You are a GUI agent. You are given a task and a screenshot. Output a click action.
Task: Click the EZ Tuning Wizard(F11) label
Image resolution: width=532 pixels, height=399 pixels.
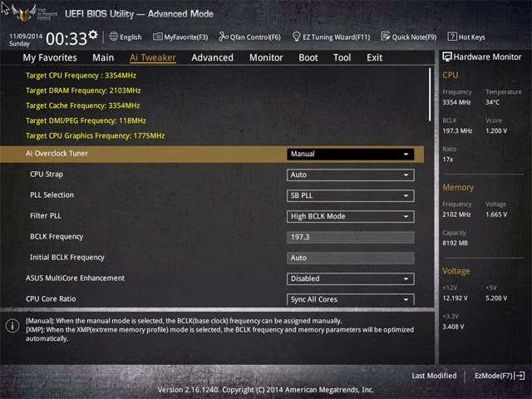coord(336,37)
